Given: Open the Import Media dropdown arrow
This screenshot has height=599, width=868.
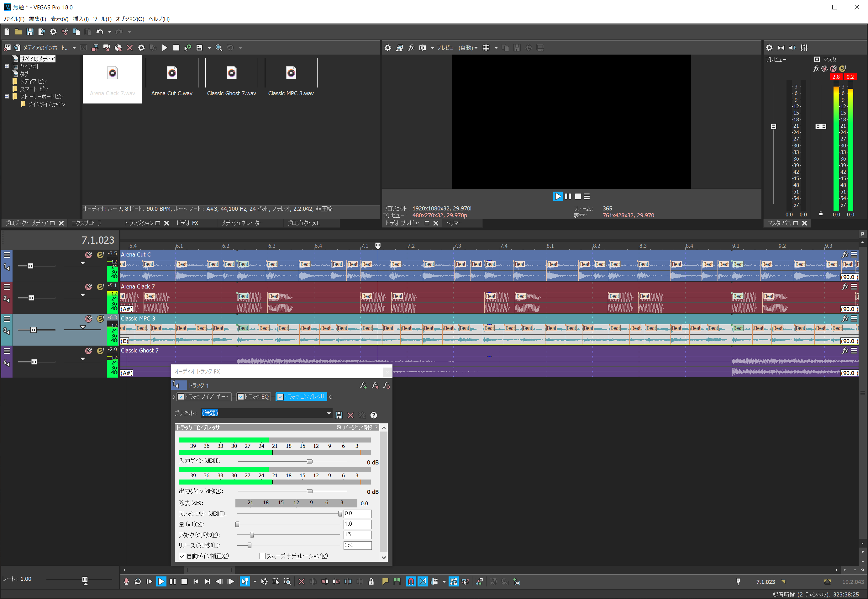Looking at the screenshot, I should coord(74,48).
